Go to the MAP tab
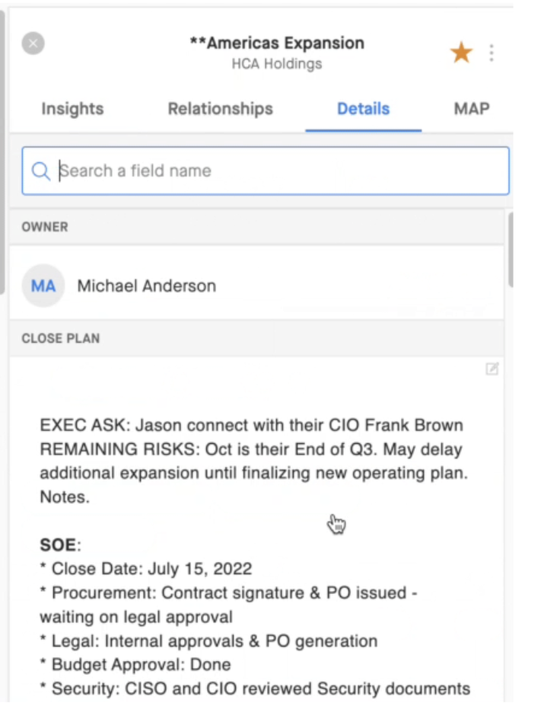The height and width of the screenshot is (728, 560). click(472, 109)
